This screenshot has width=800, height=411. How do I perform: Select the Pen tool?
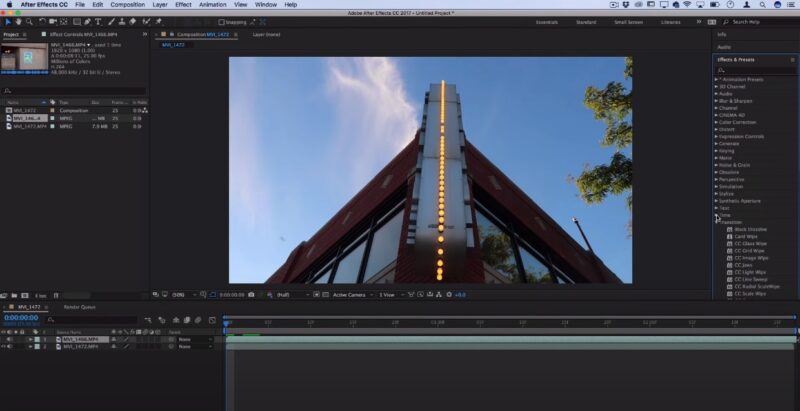click(x=87, y=22)
